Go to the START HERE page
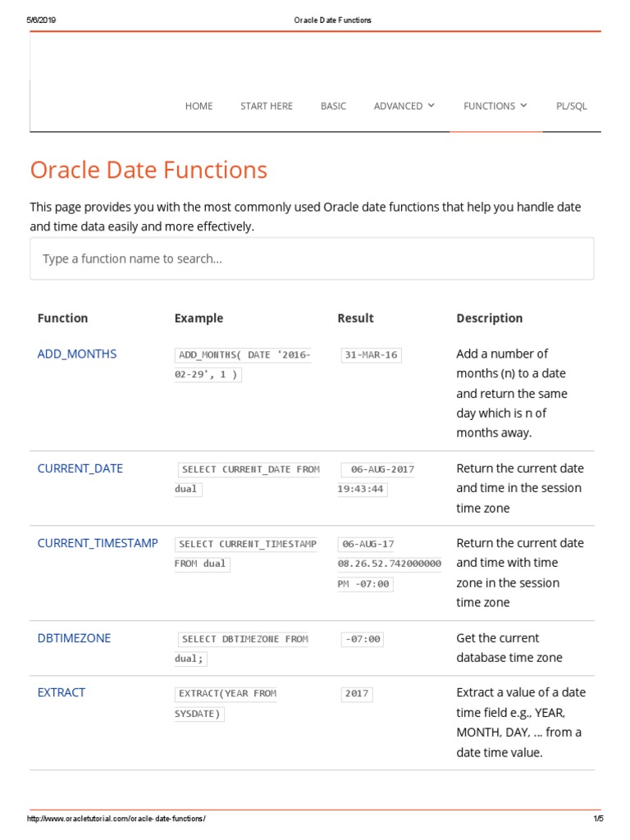630x840 pixels. pyautogui.click(x=266, y=106)
